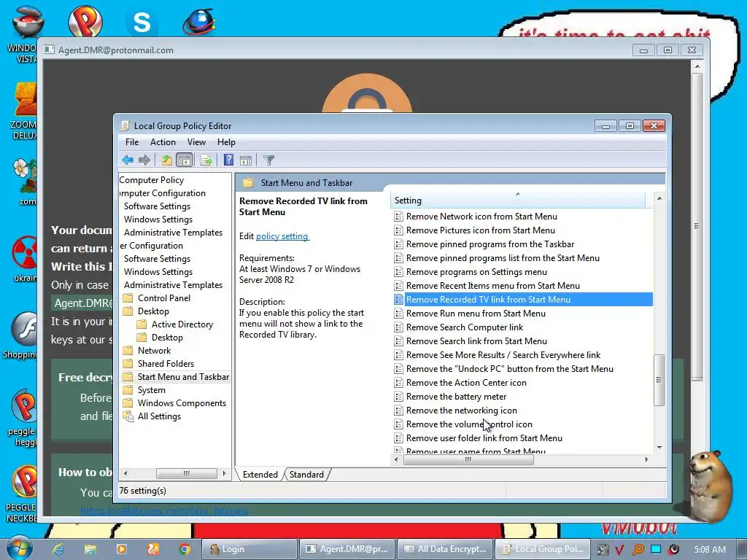Click policy icon beside 'Remove user folder link'
Screen dimensions: 747x560
pyautogui.click(x=399, y=438)
